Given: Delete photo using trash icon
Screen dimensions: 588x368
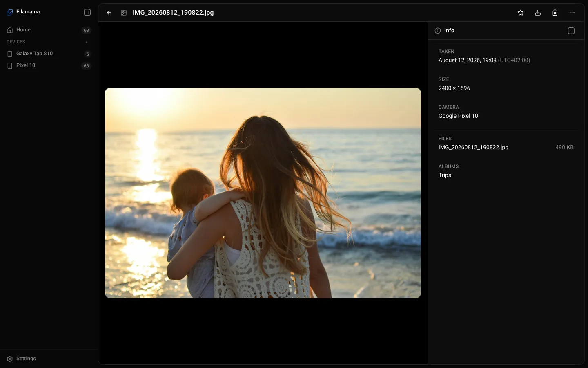Looking at the screenshot, I should click(x=555, y=13).
